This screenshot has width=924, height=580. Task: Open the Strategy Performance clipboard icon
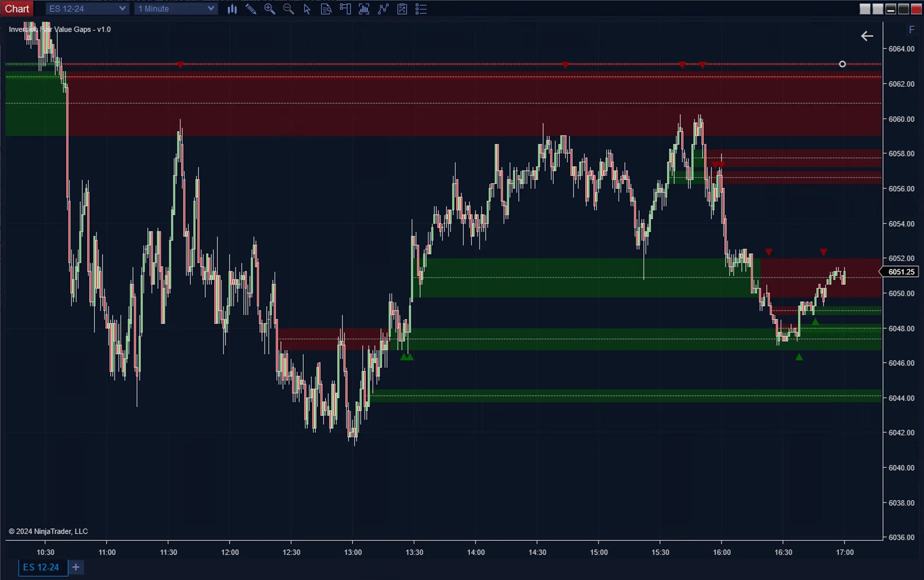click(x=402, y=9)
